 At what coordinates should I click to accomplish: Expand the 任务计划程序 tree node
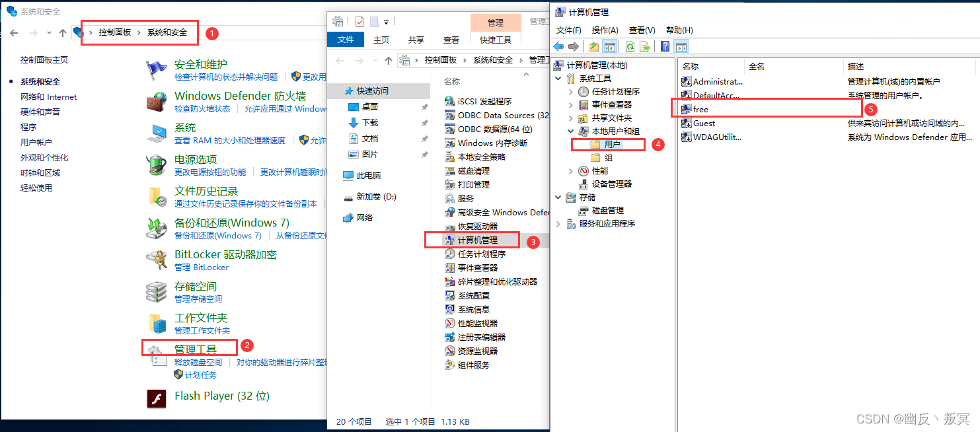pyautogui.click(x=571, y=92)
